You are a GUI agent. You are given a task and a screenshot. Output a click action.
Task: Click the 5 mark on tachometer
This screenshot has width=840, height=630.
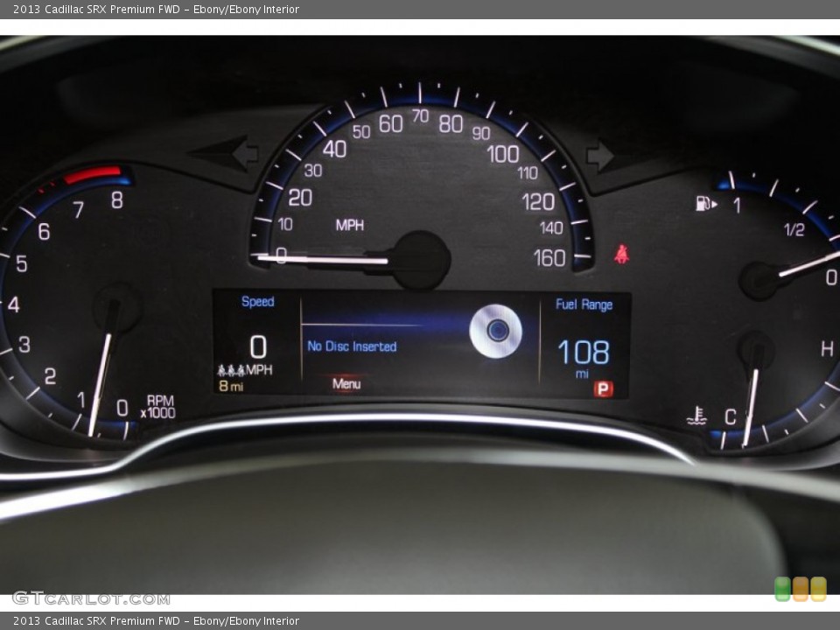tap(21, 263)
